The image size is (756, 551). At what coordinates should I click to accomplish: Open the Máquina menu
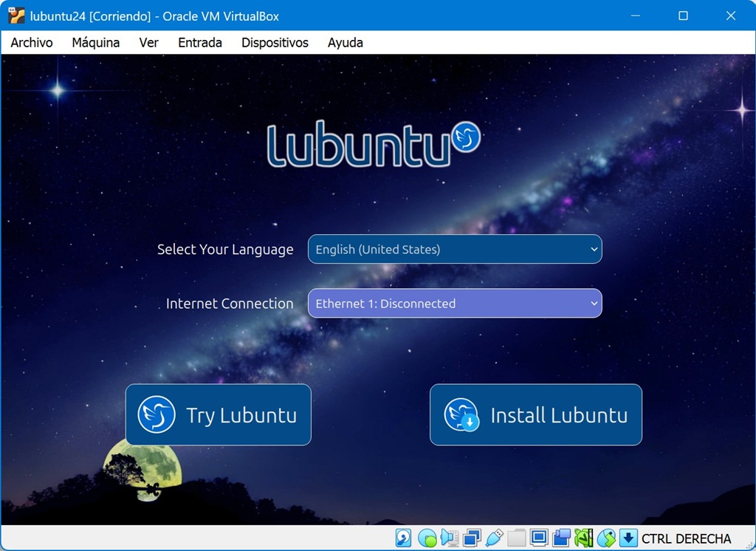click(95, 43)
